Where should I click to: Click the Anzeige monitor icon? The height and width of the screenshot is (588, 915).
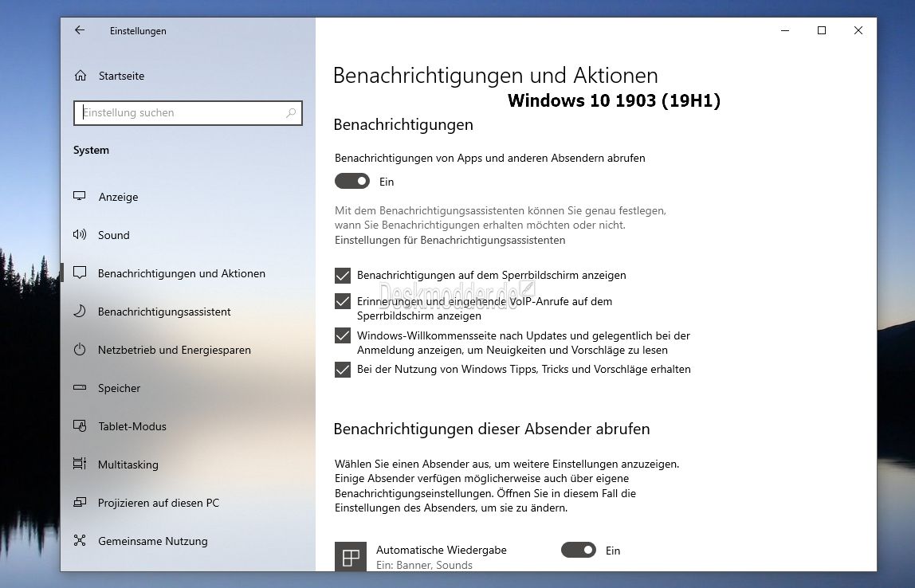tap(80, 197)
